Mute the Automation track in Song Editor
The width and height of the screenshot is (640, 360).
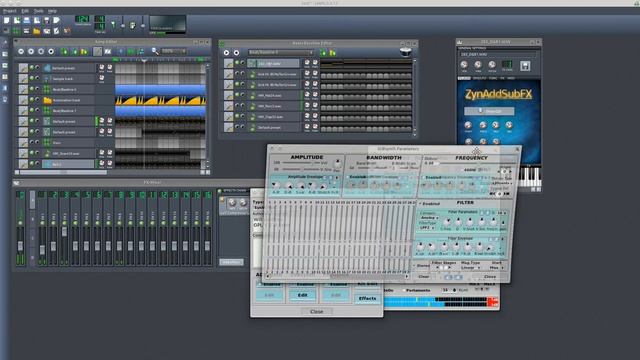click(32, 100)
